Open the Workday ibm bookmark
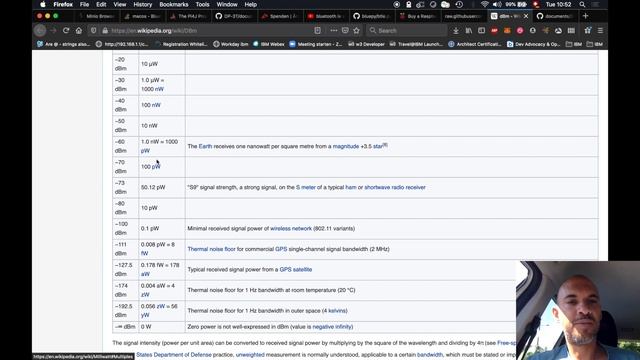This screenshot has width=640, height=360. tap(231, 44)
